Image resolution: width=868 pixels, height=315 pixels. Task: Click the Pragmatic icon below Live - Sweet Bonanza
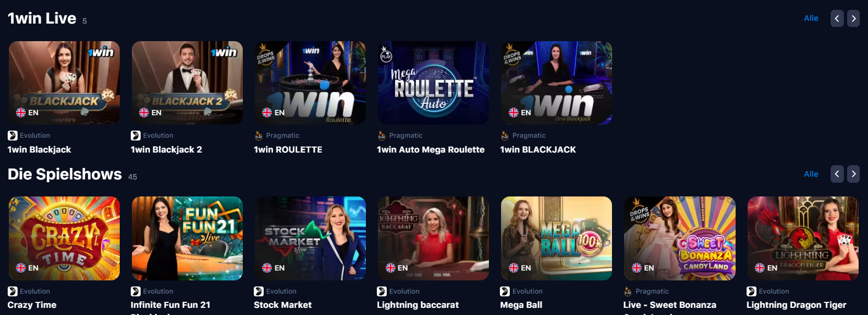click(628, 291)
